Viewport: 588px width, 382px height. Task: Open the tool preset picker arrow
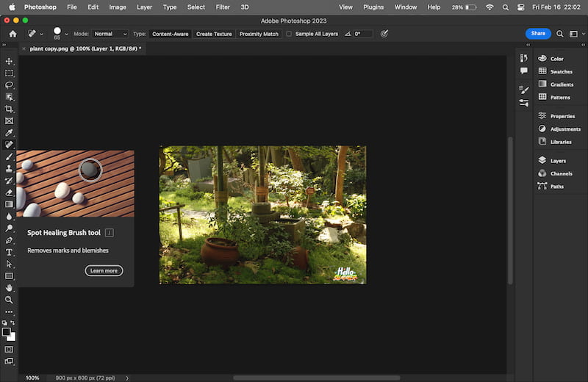41,34
